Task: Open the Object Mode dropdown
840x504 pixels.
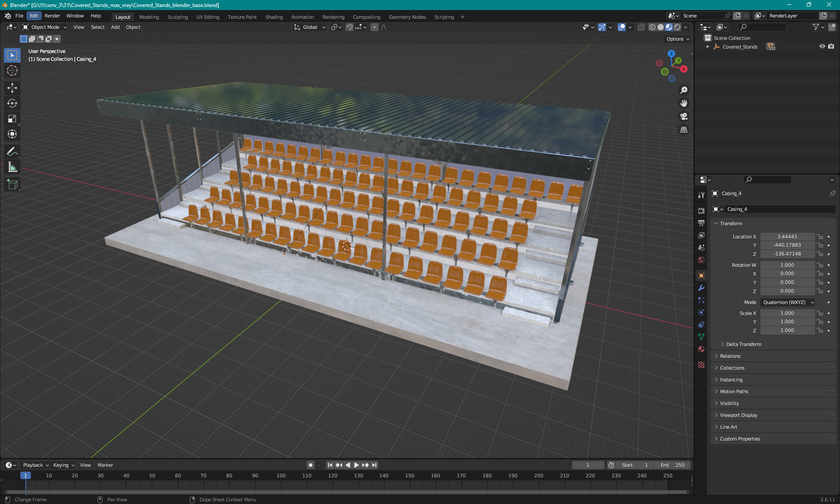Action: click(45, 27)
